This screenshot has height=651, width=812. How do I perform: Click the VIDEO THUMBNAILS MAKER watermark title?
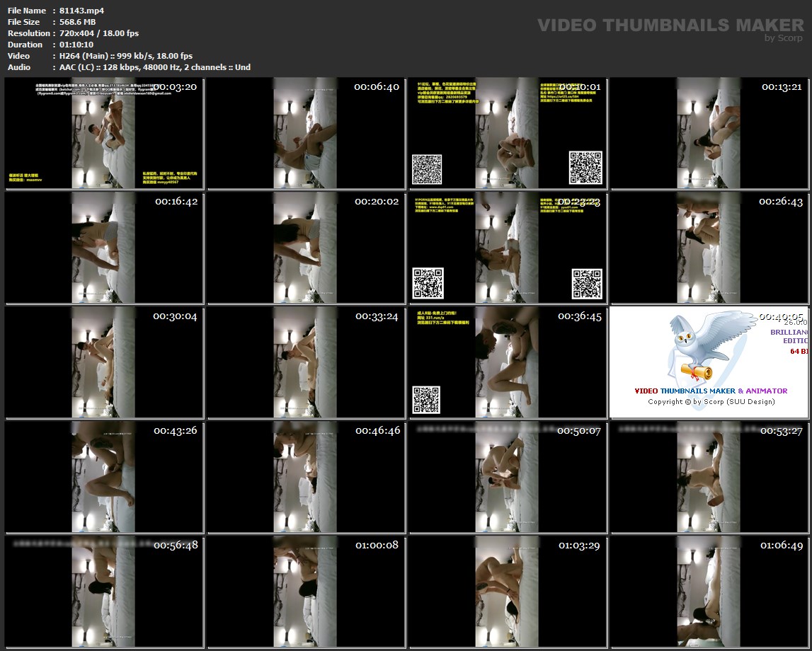(x=670, y=25)
